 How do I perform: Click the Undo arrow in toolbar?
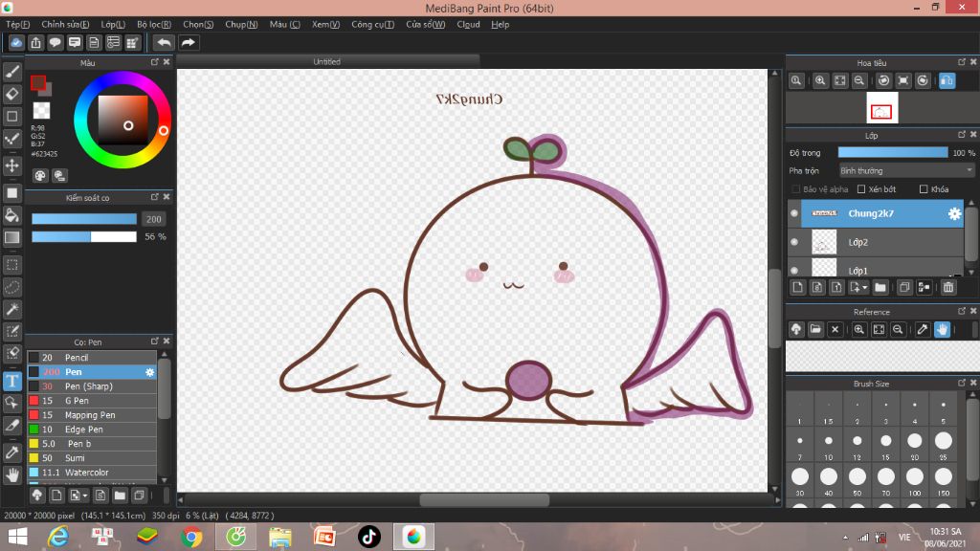164,42
